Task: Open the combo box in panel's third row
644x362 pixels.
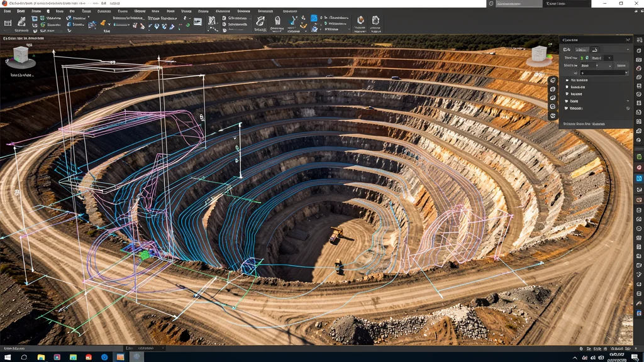Action: coord(596,65)
